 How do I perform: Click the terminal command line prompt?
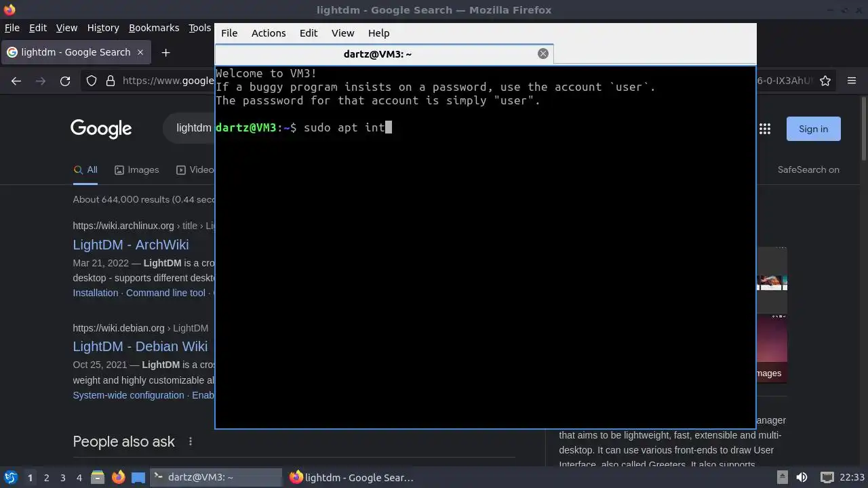(x=304, y=127)
